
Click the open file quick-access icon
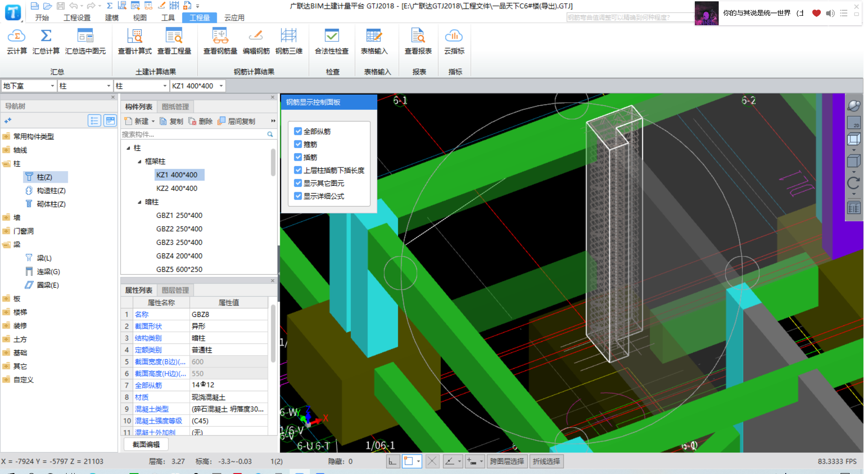point(47,6)
